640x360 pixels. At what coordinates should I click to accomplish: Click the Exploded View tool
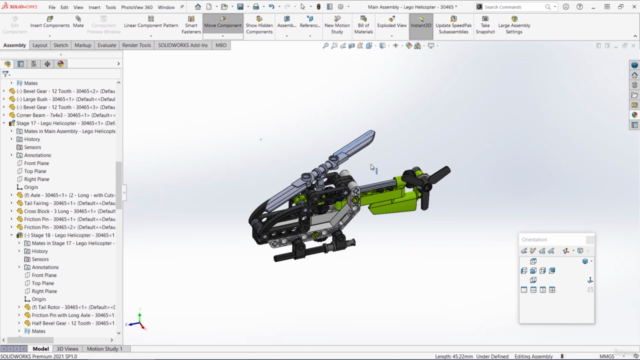[392, 22]
